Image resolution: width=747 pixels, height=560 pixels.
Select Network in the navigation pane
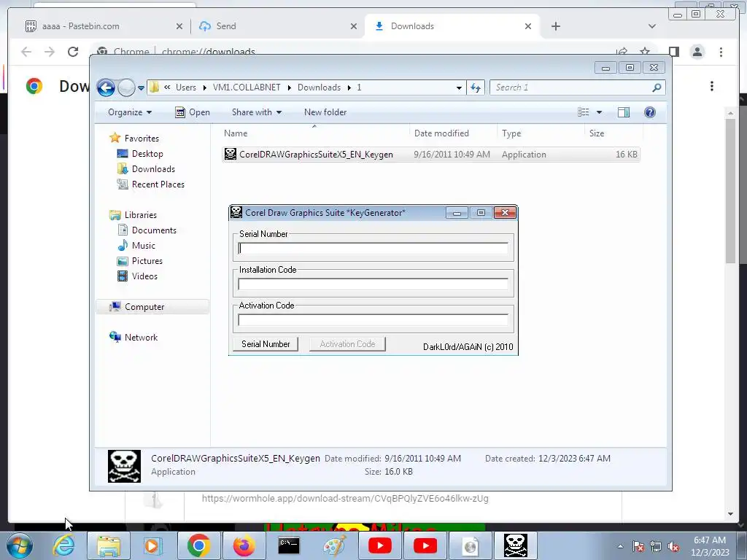click(141, 338)
